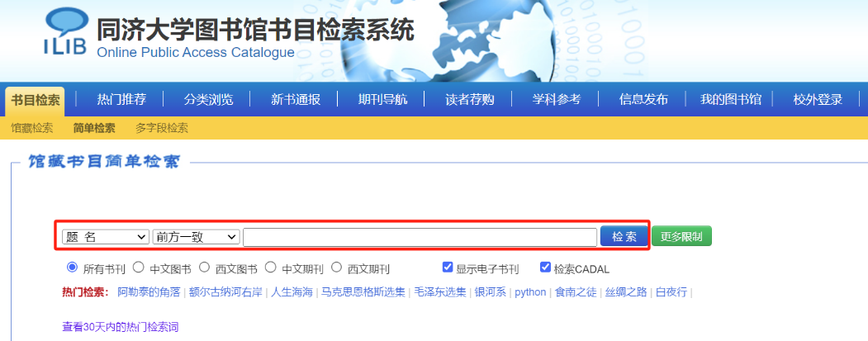868x341 pixels.
Task: Switch to 馆藏检索 sub-tab
Action: tap(32, 129)
